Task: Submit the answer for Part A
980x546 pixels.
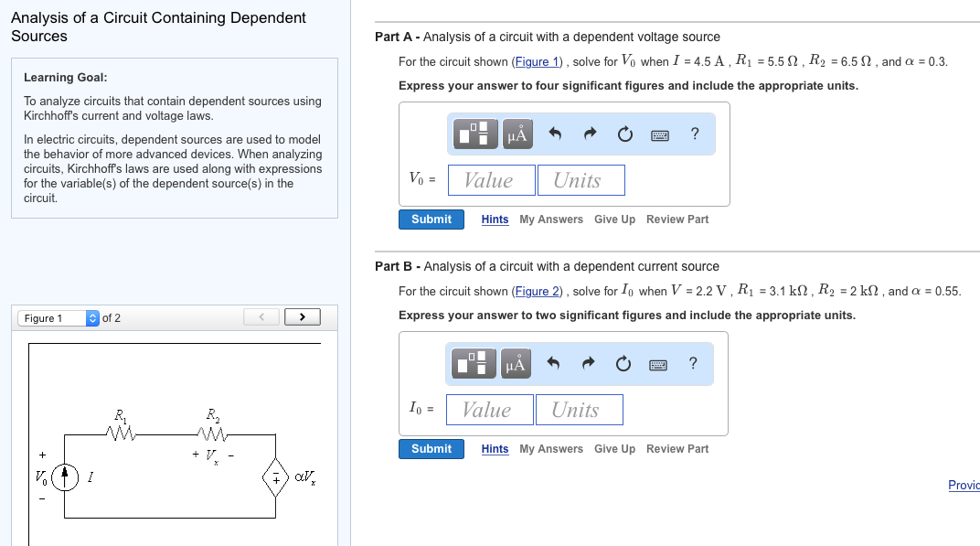Action: pyautogui.click(x=431, y=219)
